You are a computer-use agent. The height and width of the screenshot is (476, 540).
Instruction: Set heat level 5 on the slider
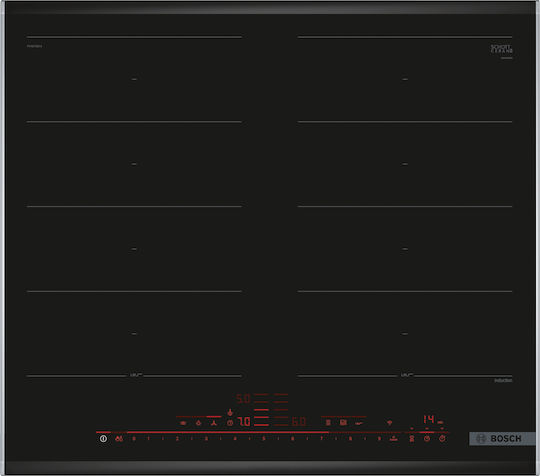(x=264, y=438)
